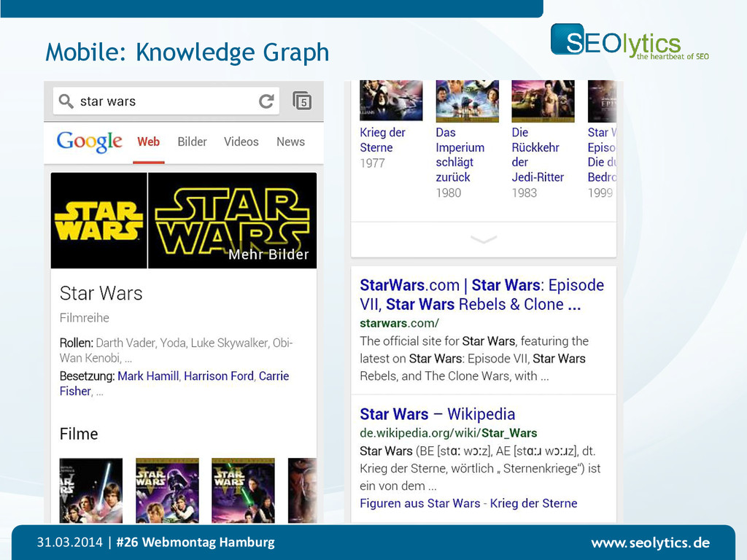The width and height of the screenshot is (747, 560).
Task: Open Harrison Ford link
Action: (x=219, y=376)
